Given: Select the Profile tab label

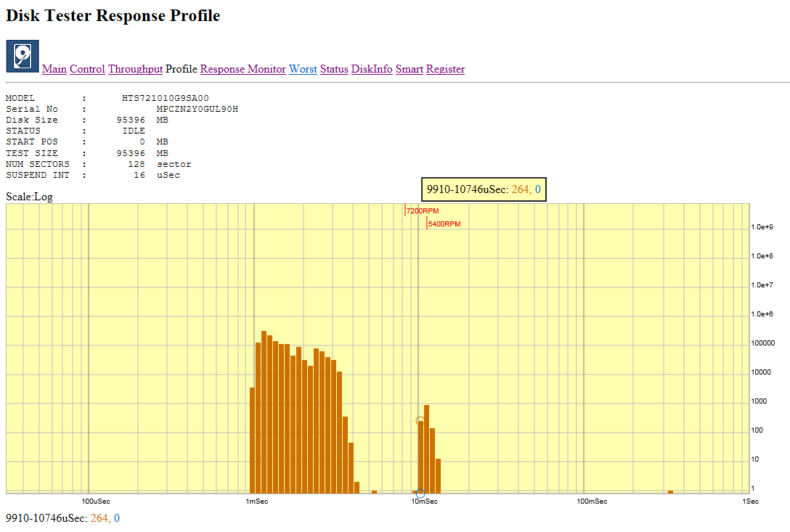Looking at the screenshot, I should [x=182, y=70].
